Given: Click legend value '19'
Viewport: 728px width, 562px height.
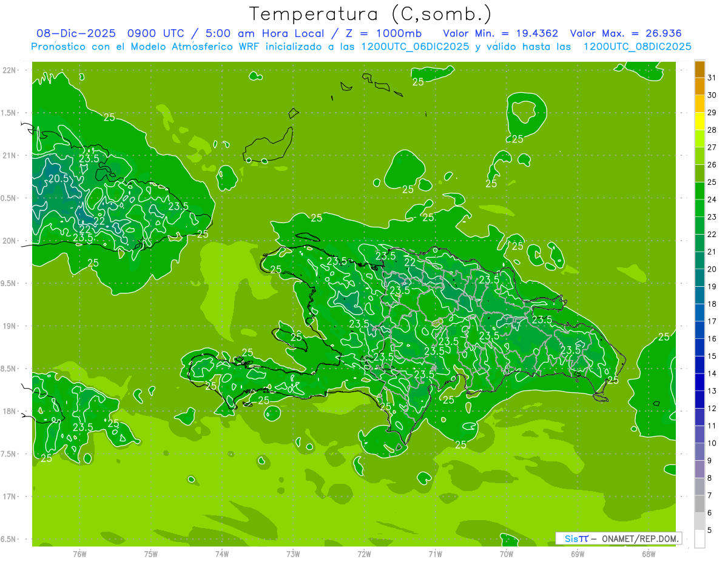Looking at the screenshot, I should click(712, 286).
